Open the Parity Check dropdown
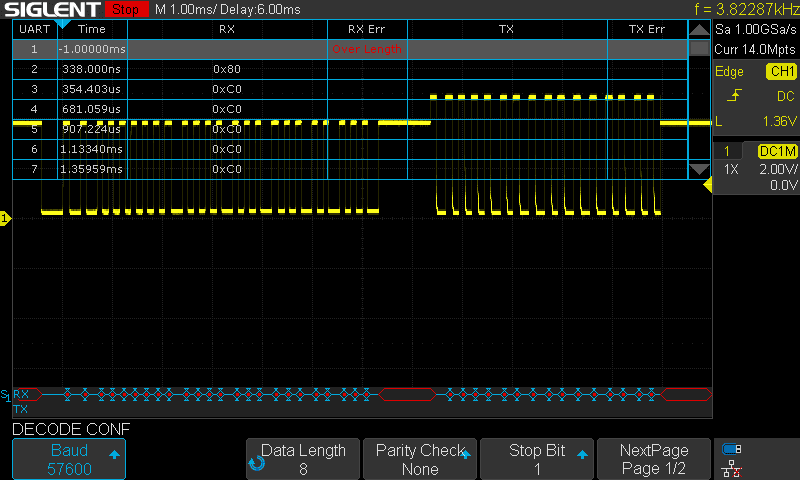The height and width of the screenshot is (480, 800). [420, 459]
